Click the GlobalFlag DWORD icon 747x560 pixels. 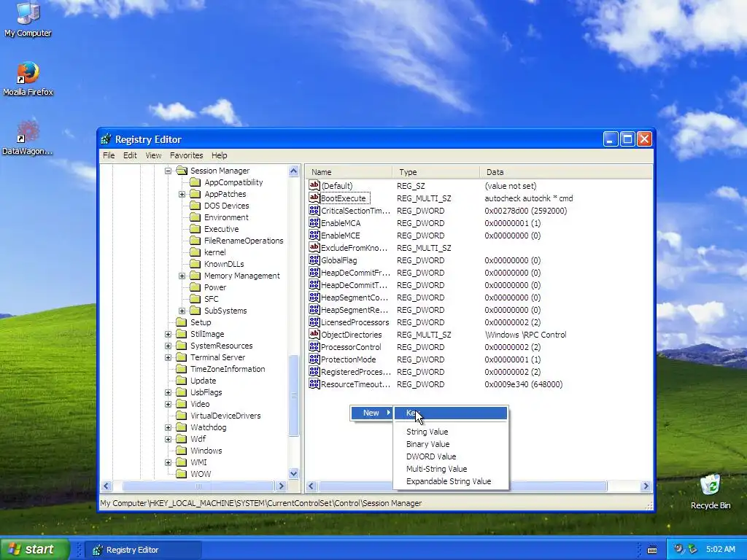click(x=314, y=260)
